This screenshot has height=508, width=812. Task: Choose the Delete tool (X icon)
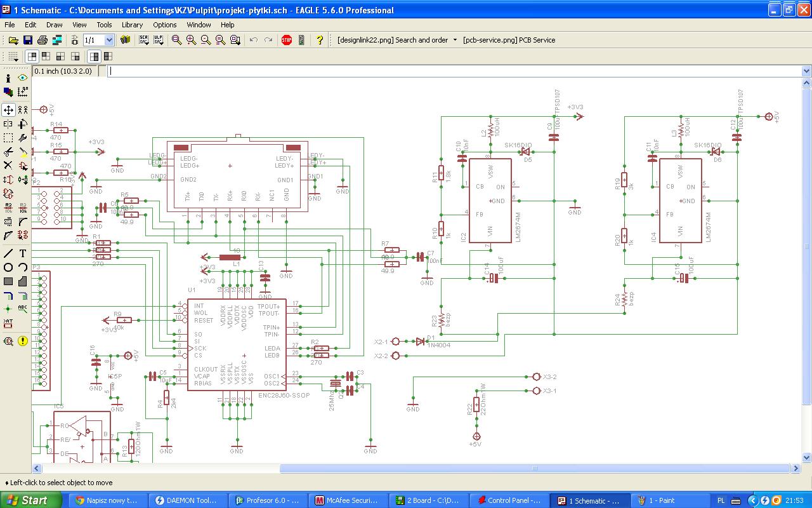(8, 166)
